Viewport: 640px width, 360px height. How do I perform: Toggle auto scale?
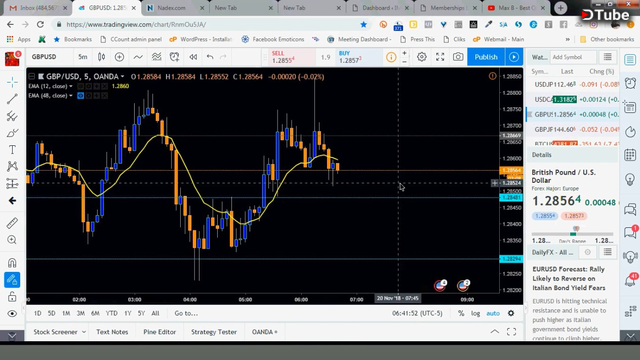click(493, 313)
